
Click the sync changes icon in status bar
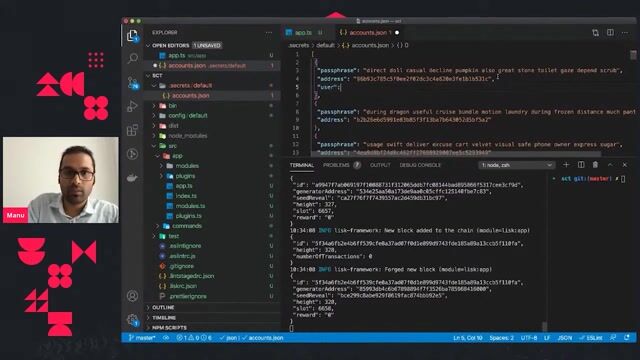166,338
